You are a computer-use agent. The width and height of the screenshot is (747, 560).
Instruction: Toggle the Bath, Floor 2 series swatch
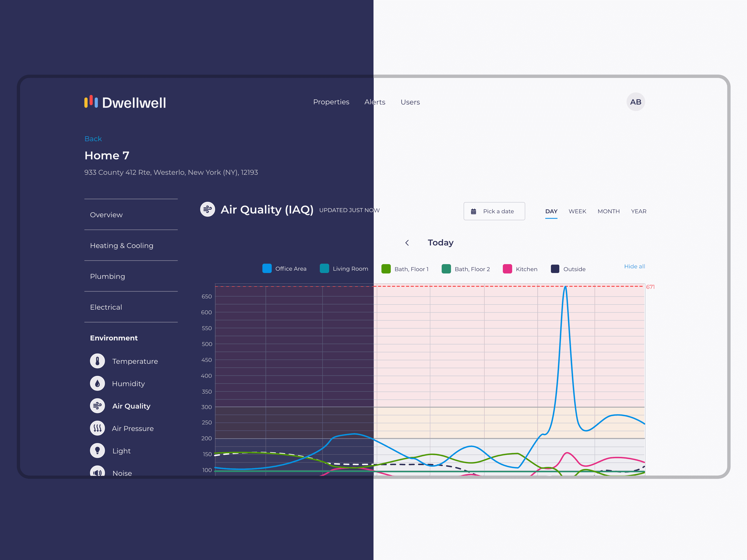446,269
